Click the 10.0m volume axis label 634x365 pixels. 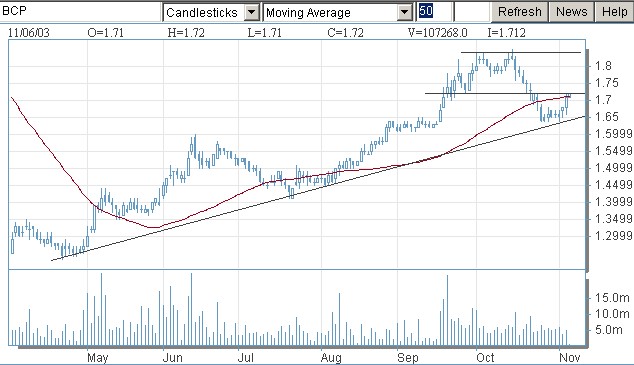[x=612, y=314]
